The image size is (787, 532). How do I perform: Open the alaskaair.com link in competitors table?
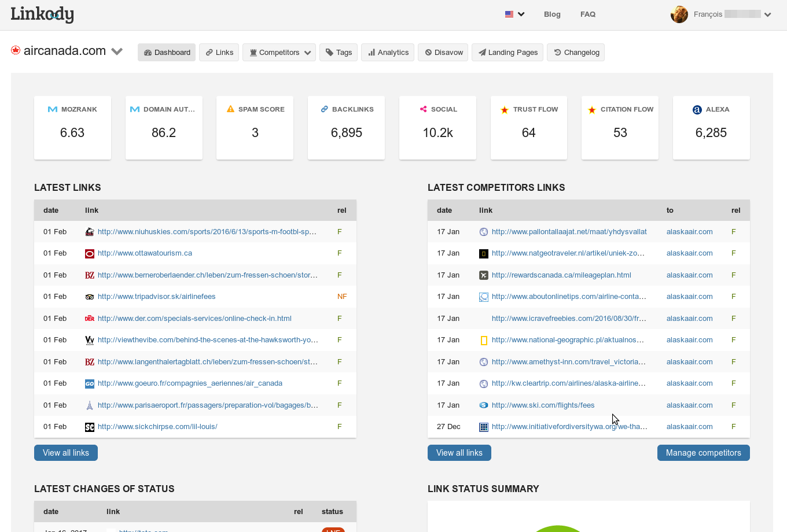689,231
